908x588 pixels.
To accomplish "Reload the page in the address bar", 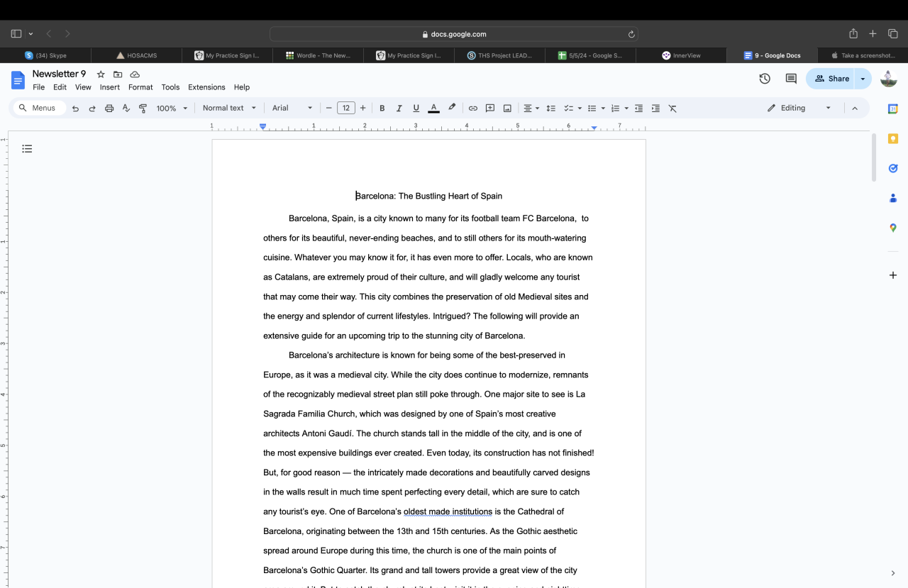I will 631,34.
